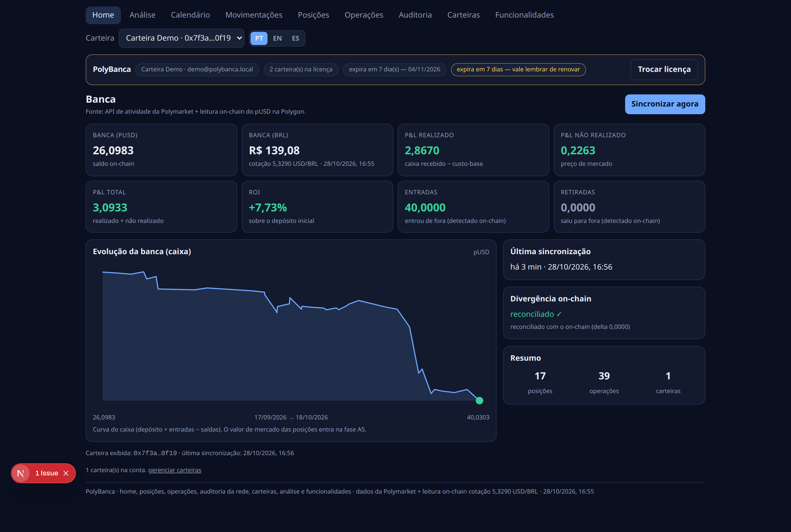Click the ROI value +7,73%

click(x=268, y=207)
